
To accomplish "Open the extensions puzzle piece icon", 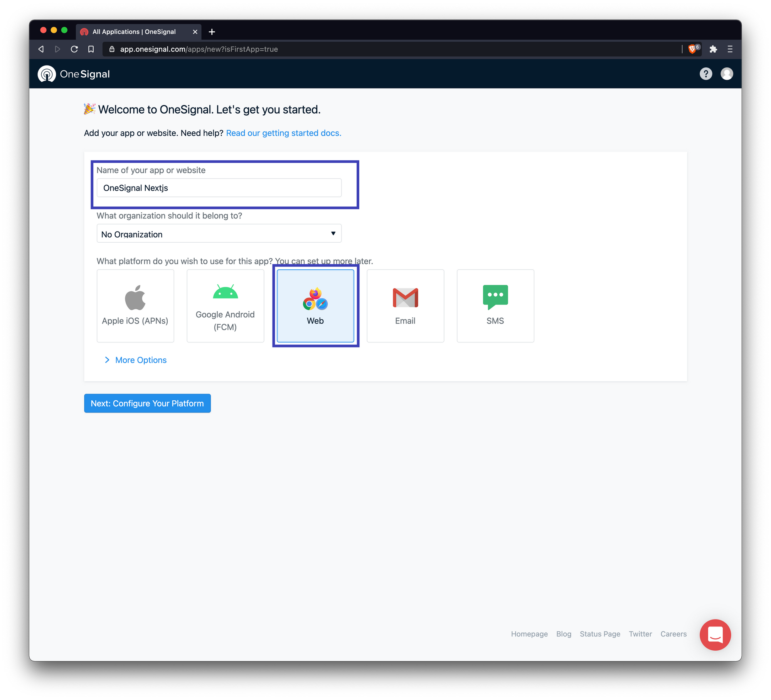I will (x=713, y=49).
